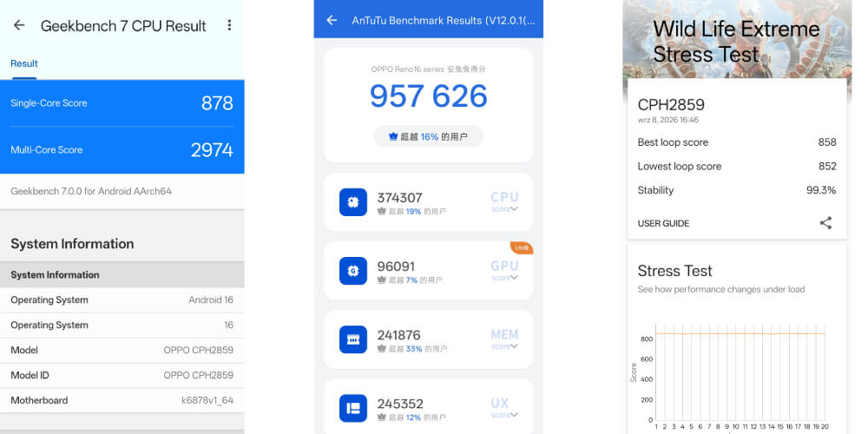The width and height of the screenshot is (868, 434).
Task: Open Geekbench overflow menu (three dots)
Action: [x=229, y=25]
